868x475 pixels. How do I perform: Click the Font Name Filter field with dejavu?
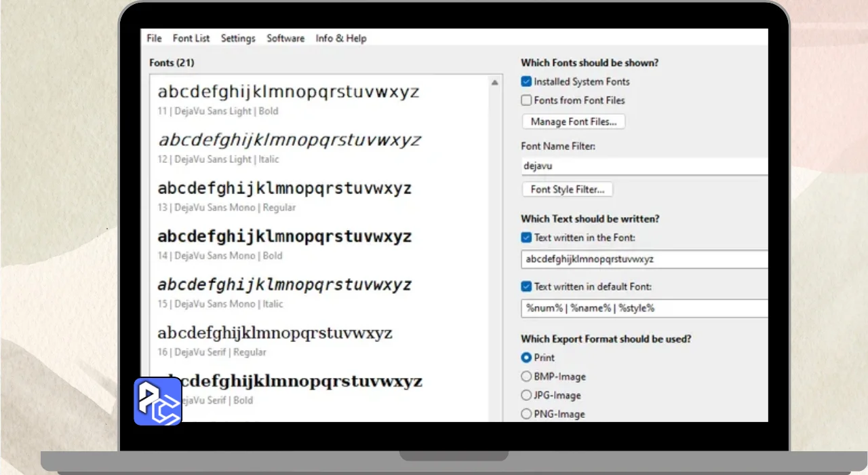[x=644, y=166]
